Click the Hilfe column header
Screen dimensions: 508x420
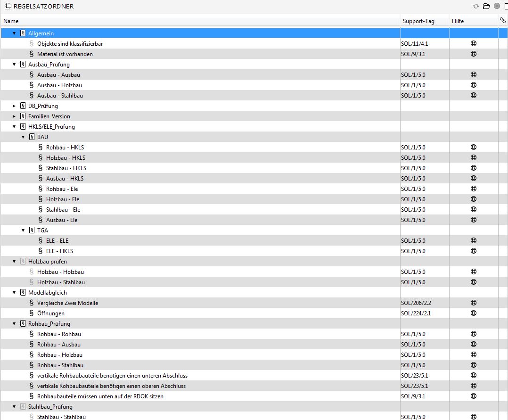(458, 21)
